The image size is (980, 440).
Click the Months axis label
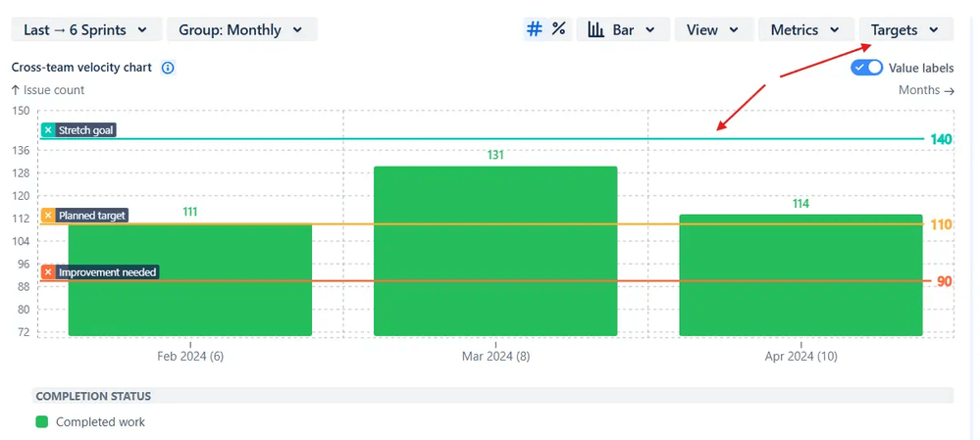[x=919, y=90]
